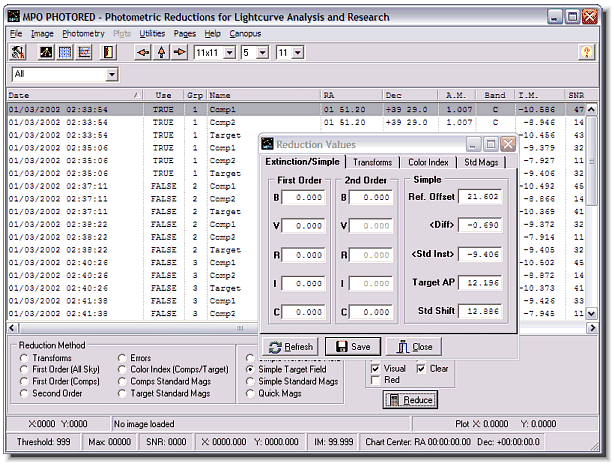Click the configuration tools icon in toolbar
The image size is (614, 464).
click(x=18, y=52)
